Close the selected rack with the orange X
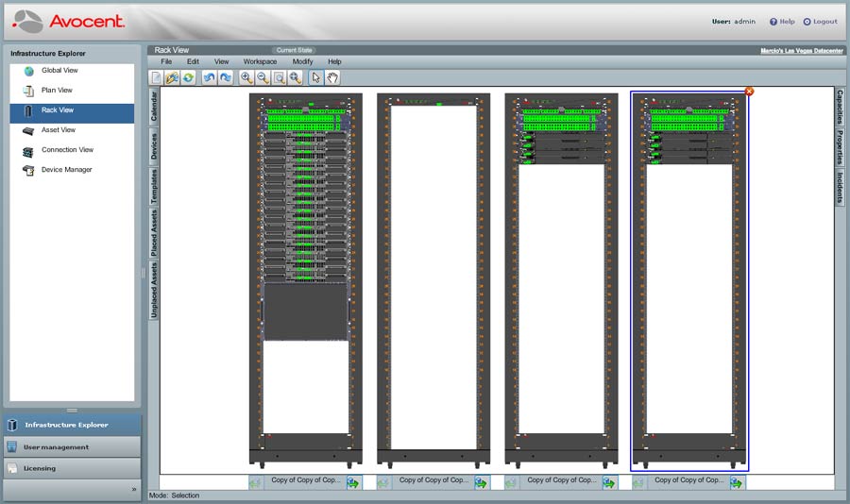 749,92
